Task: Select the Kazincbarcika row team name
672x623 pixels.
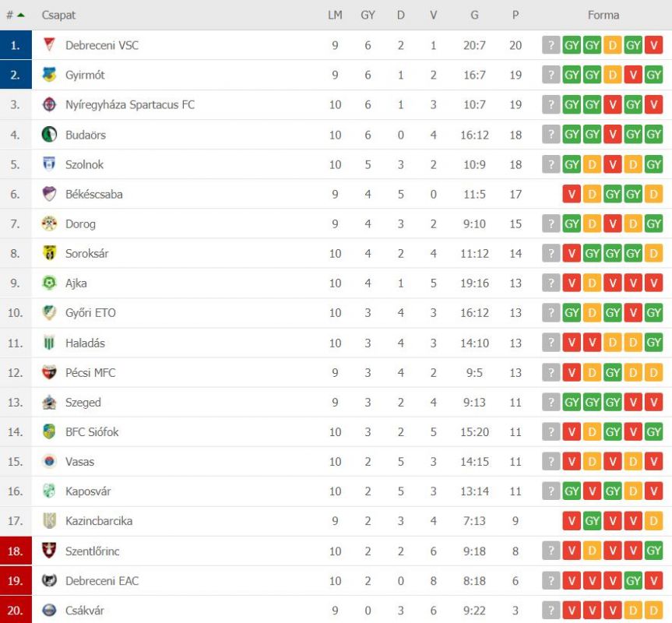Action: coord(99,521)
